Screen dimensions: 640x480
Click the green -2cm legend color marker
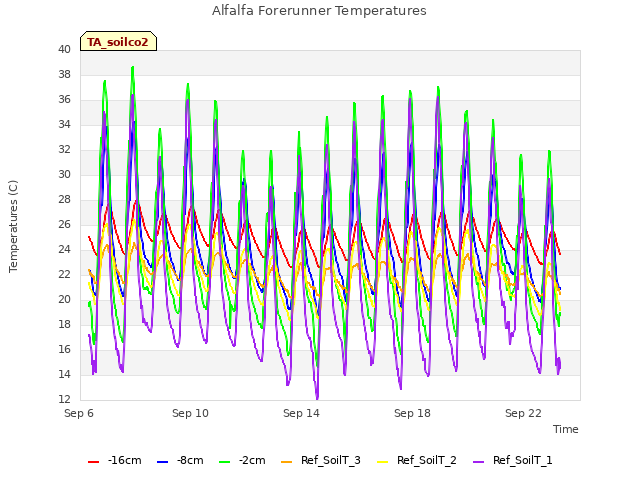coord(224,462)
